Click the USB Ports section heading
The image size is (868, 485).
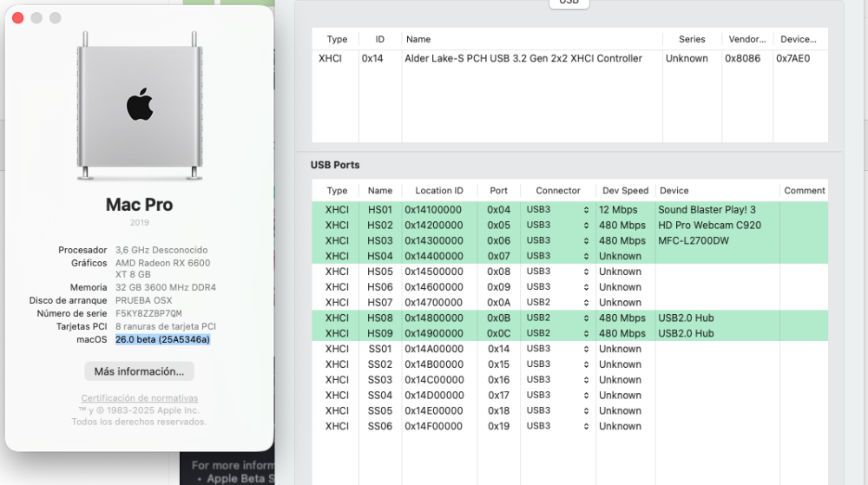(335, 165)
